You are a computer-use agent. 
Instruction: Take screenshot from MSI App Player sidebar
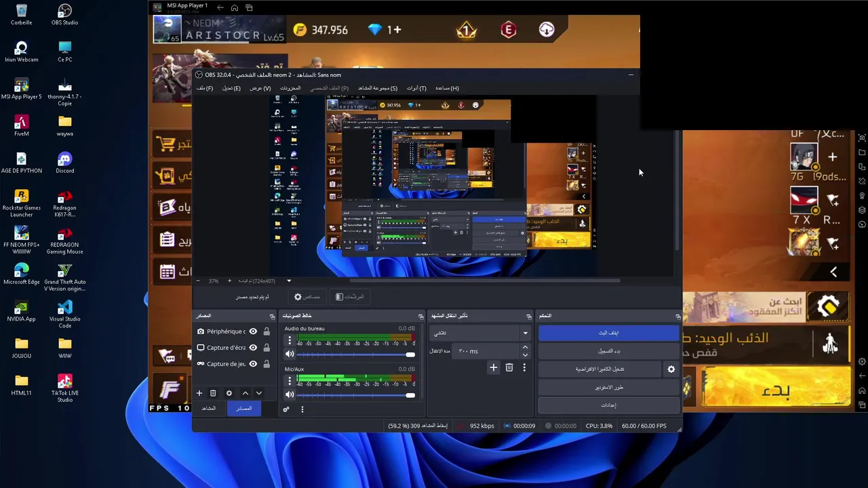(x=862, y=138)
